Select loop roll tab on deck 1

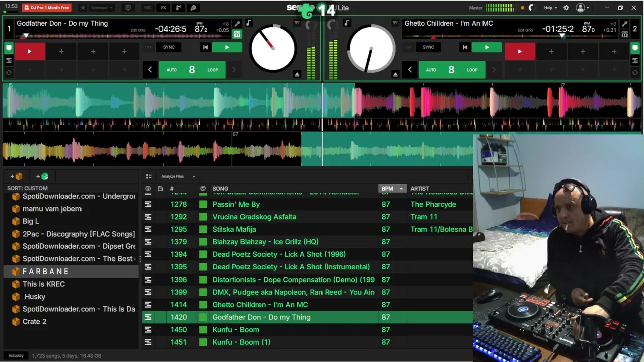[9, 72]
